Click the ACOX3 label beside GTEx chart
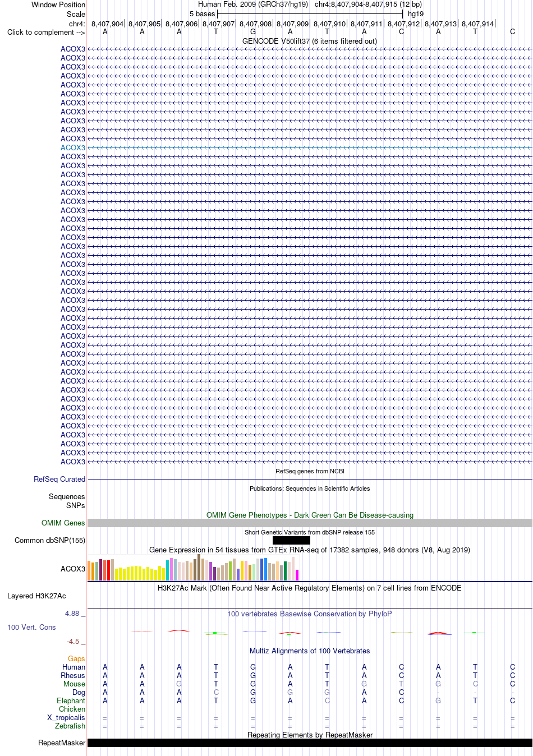The height and width of the screenshot is (756, 533). point(73,569)
